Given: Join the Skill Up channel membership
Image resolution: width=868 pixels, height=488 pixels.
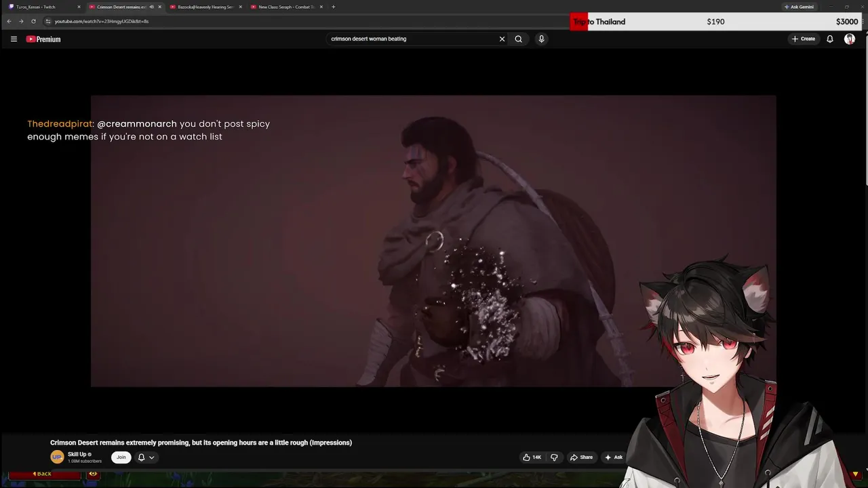Looking at the screenshot, I should (121, 457).
